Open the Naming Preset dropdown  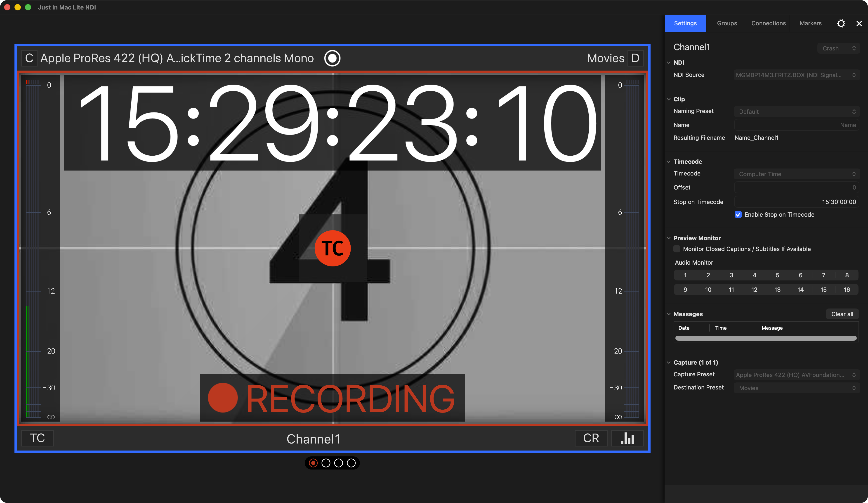point(796,112)
